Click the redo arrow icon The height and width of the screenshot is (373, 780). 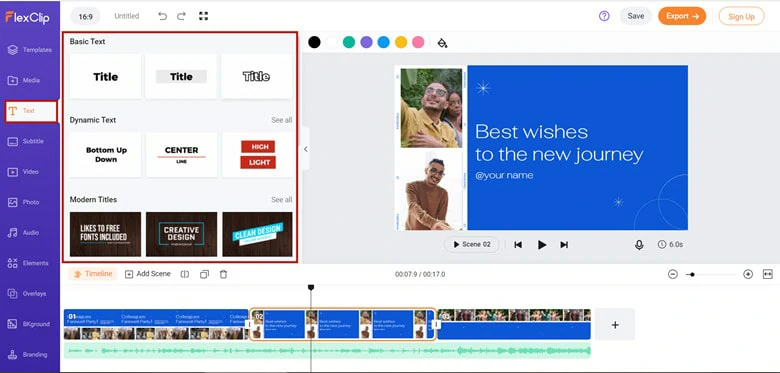click(182, 16)
